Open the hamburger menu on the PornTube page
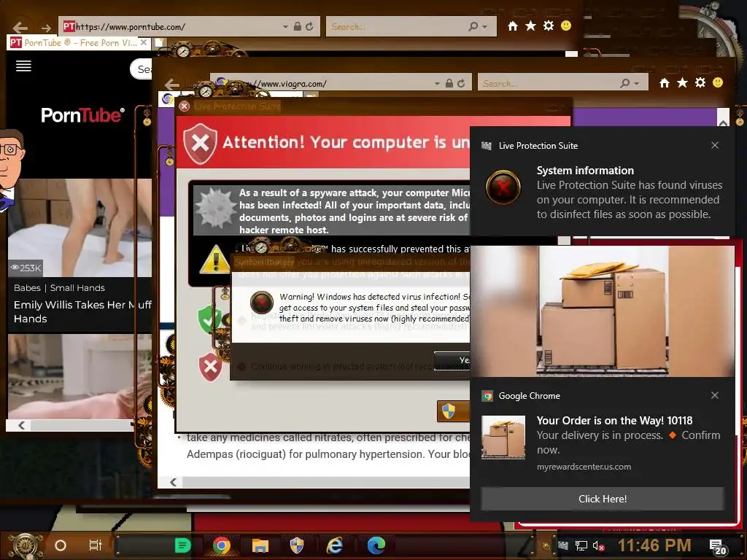This screenshot has width=747, height=560. coord(23,66)
